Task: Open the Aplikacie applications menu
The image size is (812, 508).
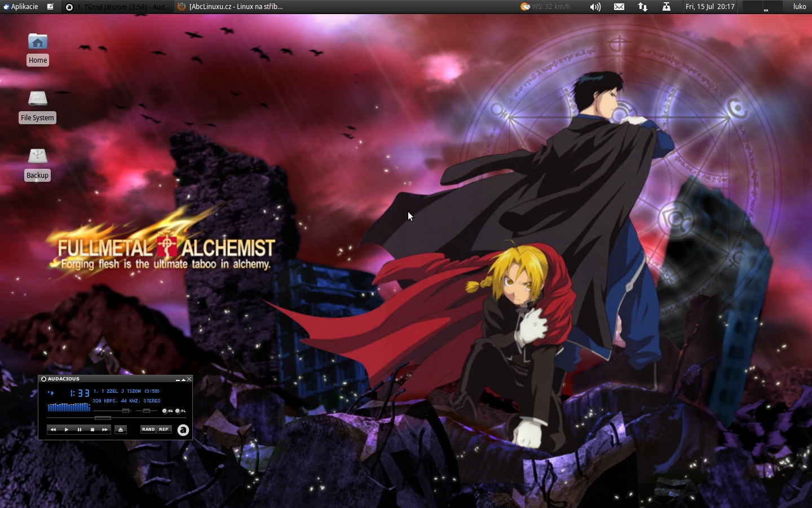Action: pos(20,7)
